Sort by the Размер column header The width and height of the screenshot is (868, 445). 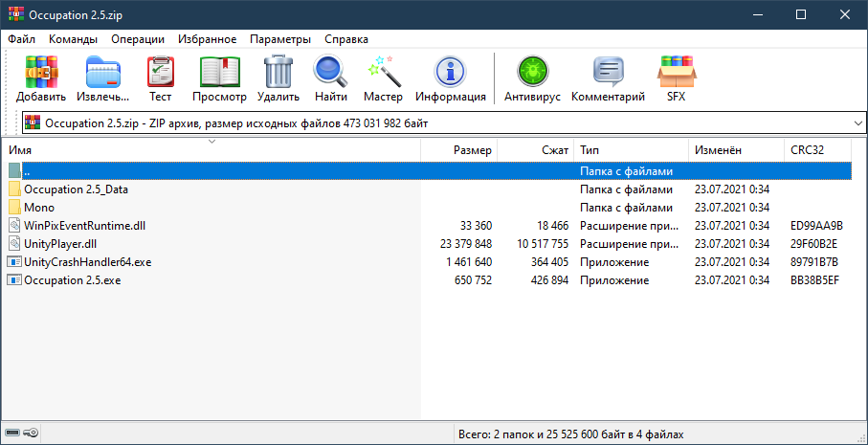(x=473, y=151)
